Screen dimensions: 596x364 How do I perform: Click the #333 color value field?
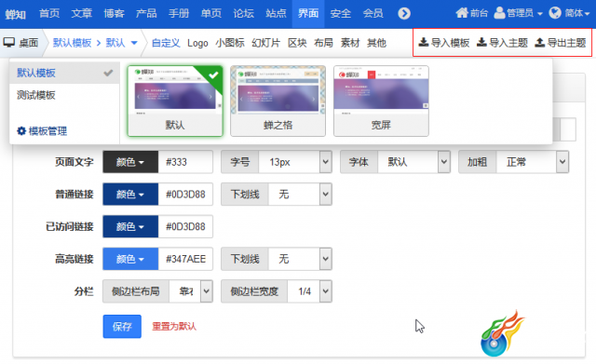click(185, 162)
